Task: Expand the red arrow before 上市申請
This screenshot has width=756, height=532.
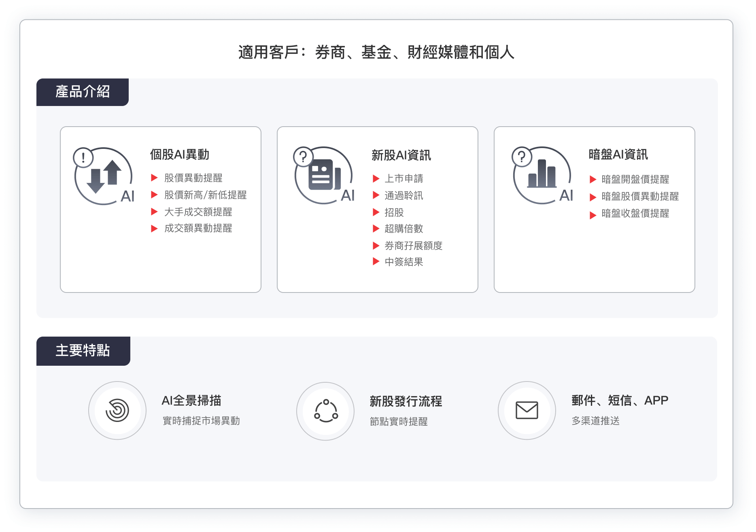Action: tap(376, 178)
